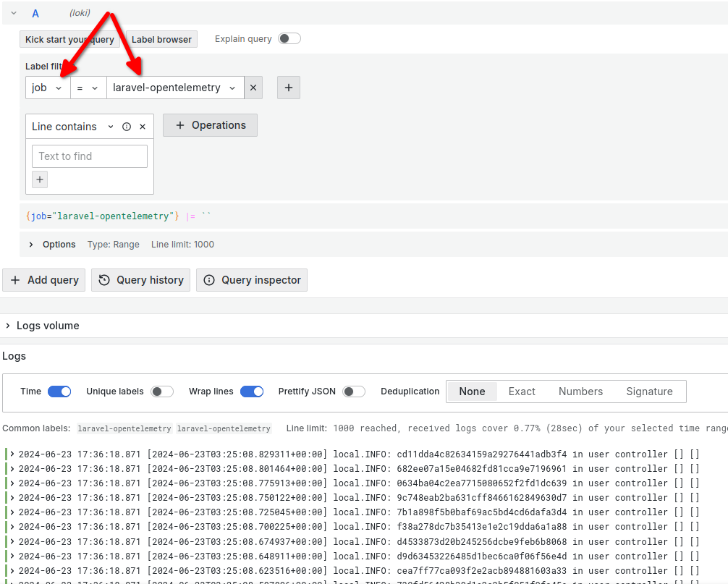The height and width of the screenshot is (584, 728).
Task: Select Signature deduplication
Action: click(x=650, y=392)
